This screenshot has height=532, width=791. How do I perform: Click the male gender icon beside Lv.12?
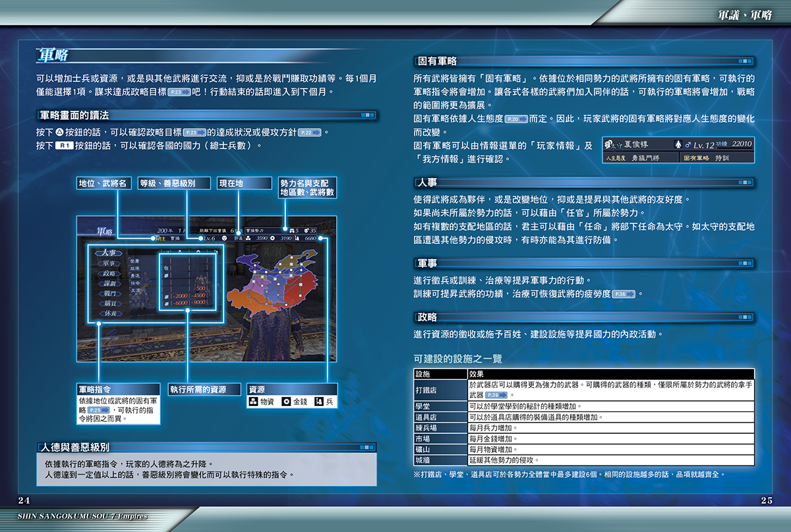[688, 144]
